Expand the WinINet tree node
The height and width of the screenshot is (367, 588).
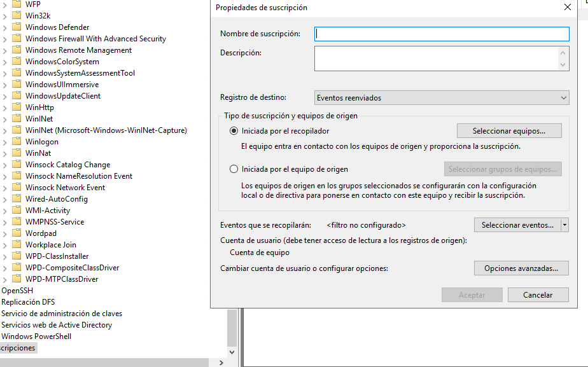(5, 119)
